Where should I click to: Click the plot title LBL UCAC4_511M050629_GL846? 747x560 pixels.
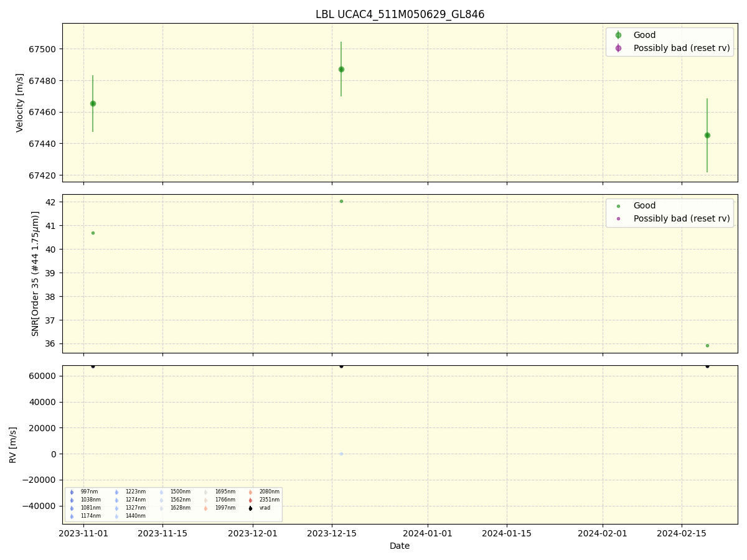[400, 14]
